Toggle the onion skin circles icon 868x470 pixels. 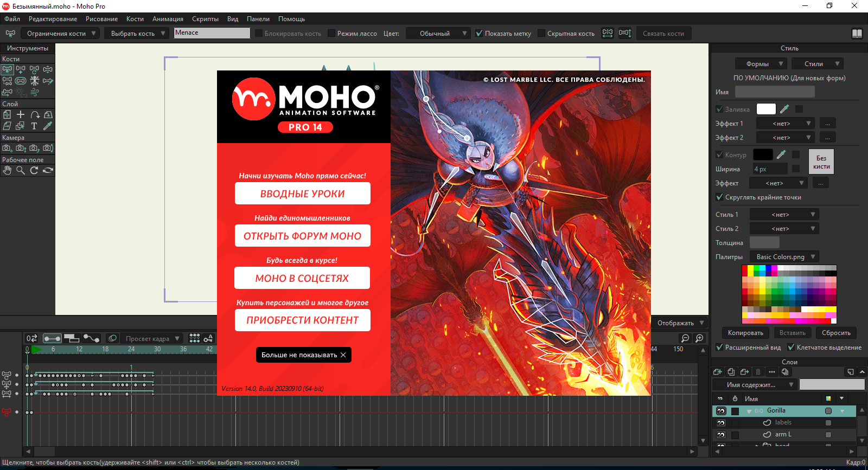(x=112, y=338)
